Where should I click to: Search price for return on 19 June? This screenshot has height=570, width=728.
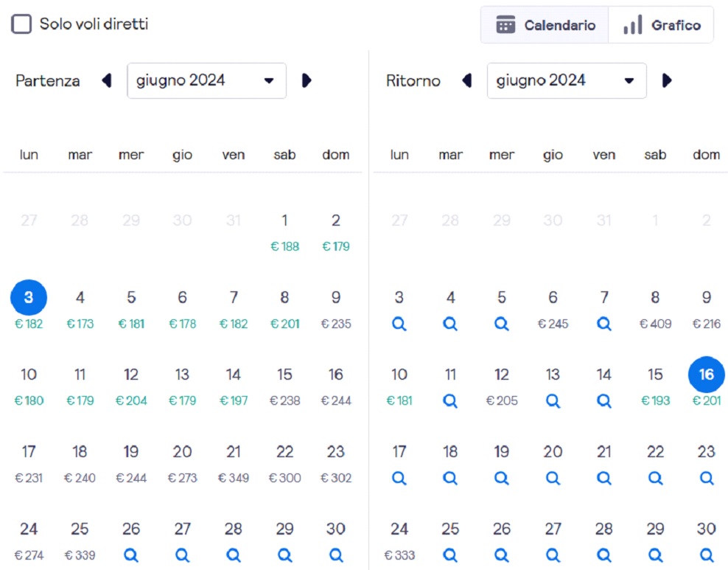point(502,478)
